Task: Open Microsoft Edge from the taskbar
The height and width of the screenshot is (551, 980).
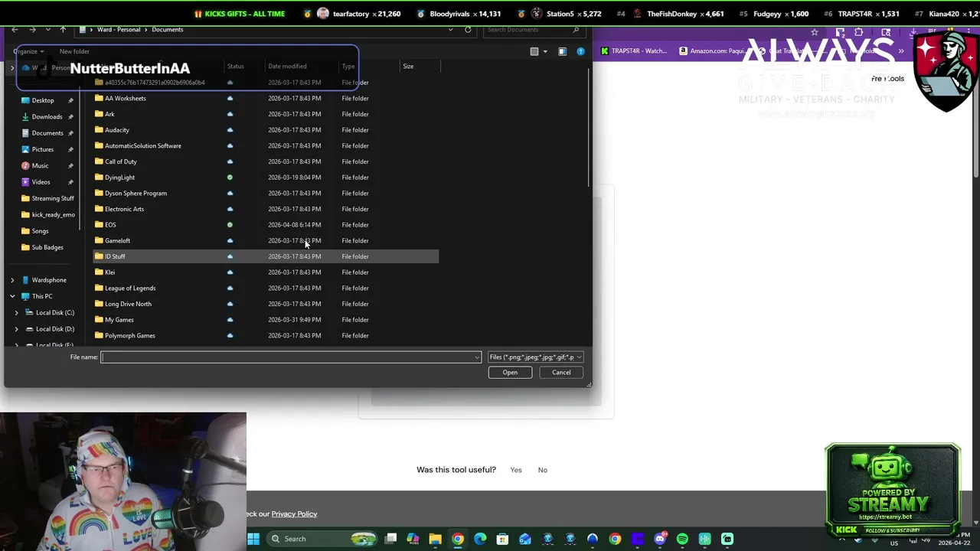Action: tap(480, 539)
